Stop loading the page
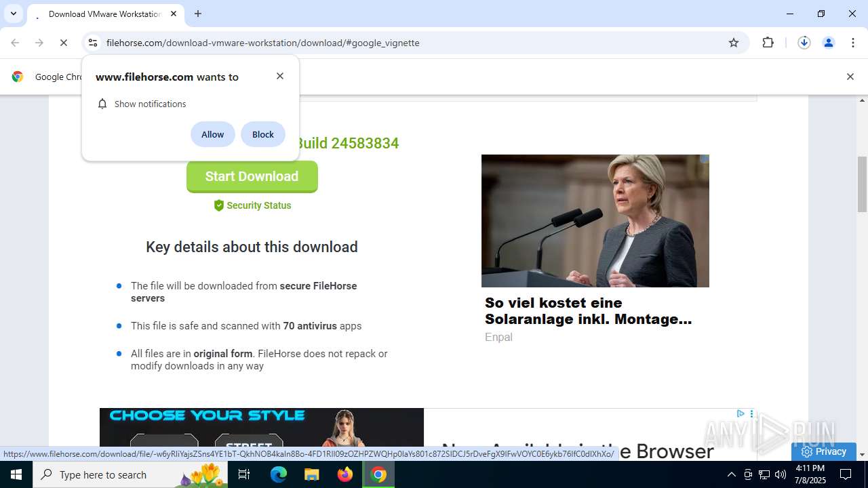Screen dimensions: 868x488 click(x=64, y=43)
